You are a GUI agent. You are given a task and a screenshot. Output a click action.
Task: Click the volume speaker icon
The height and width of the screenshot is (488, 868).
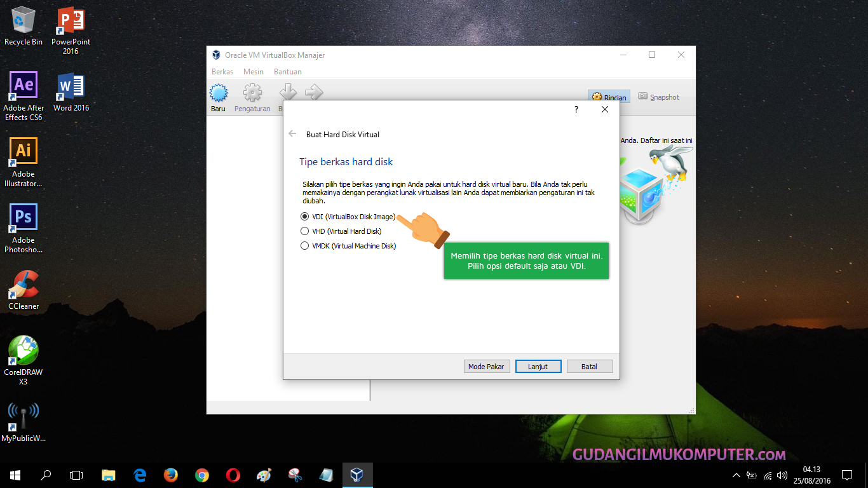tap(782, 475)
